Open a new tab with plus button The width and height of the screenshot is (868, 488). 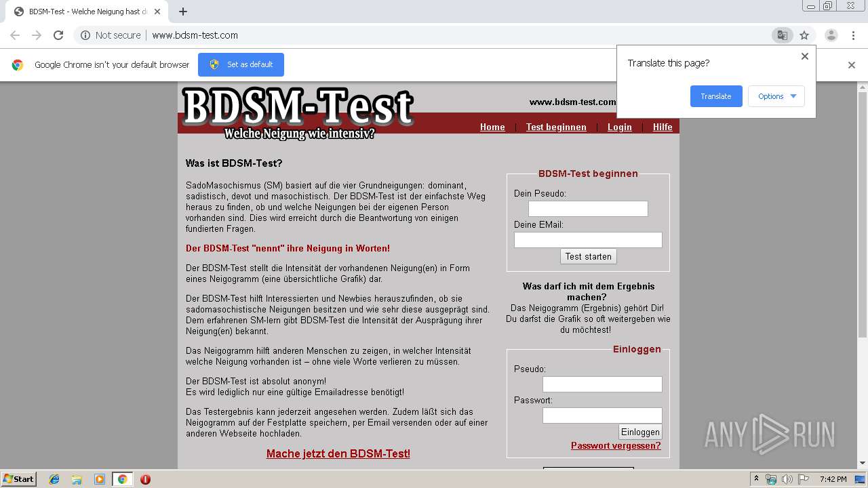coord(183,12)
